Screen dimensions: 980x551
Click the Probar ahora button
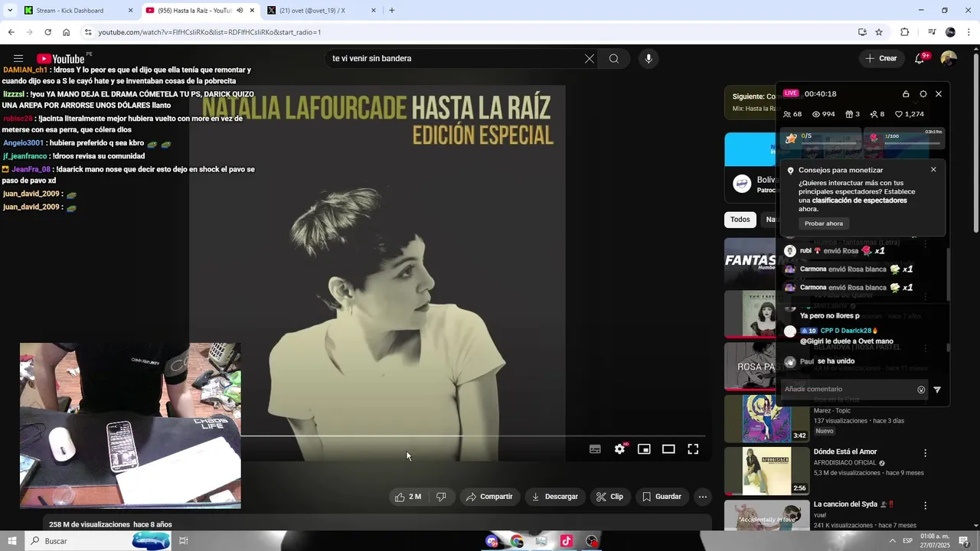tap(824, 223)
